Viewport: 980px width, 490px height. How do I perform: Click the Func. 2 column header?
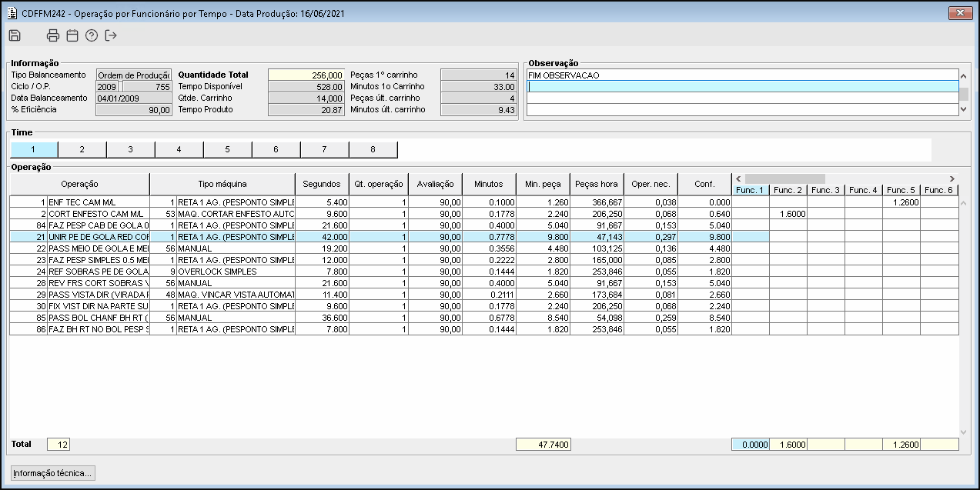tap(788, 190)
